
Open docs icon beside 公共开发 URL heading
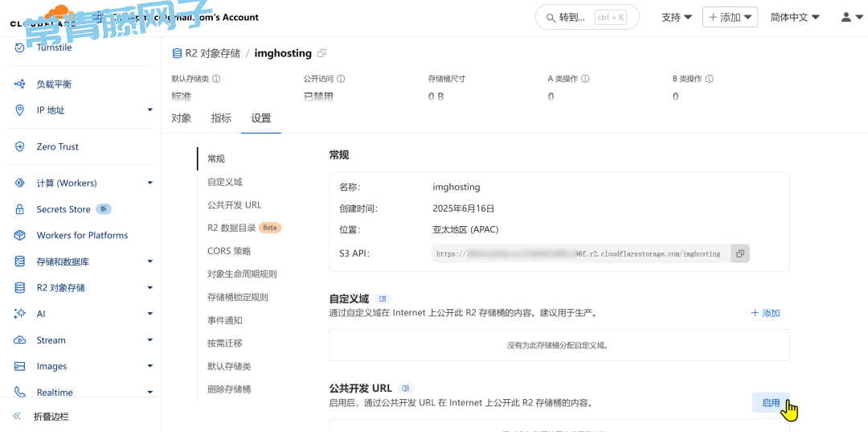click(406, 388)
